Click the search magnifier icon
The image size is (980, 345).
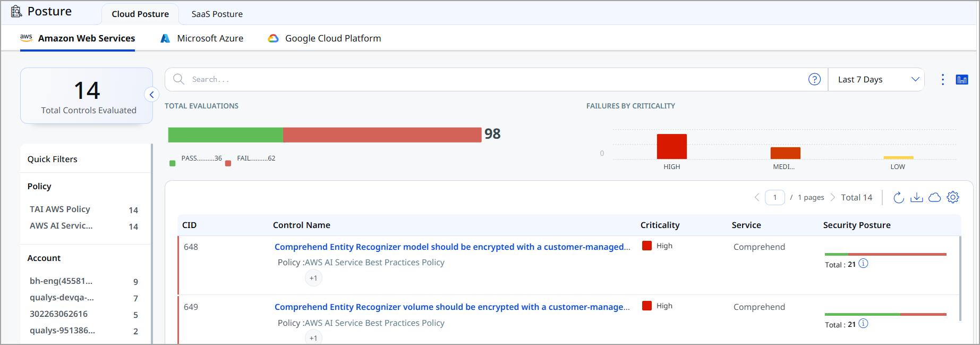coord(179,79)
